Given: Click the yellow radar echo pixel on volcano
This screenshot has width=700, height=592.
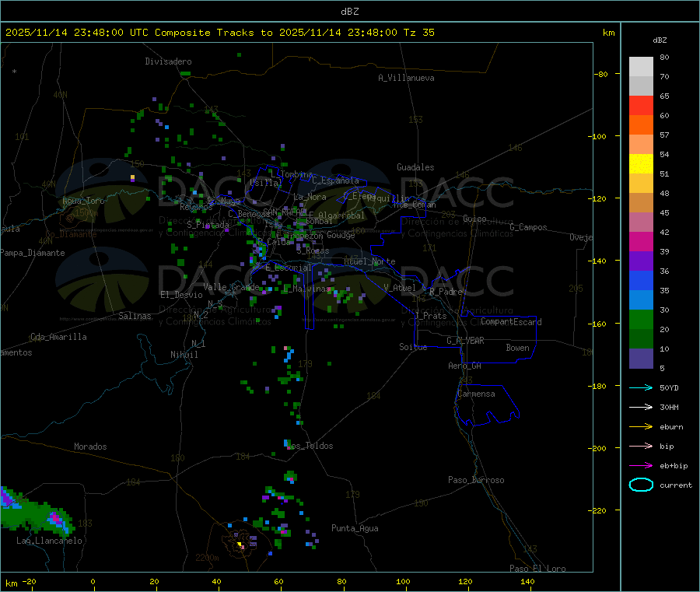Looking at the screenshot, I should point(240,545).
